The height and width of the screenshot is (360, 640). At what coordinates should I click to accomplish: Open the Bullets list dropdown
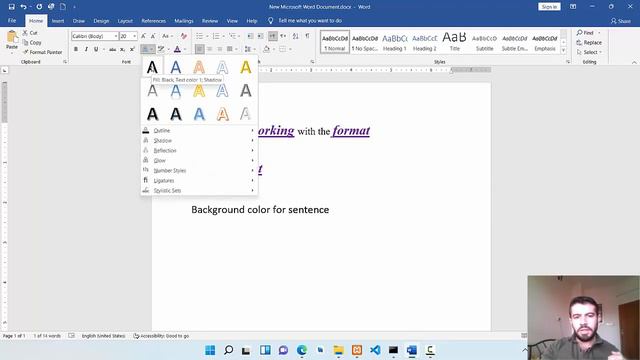point(207,36)
